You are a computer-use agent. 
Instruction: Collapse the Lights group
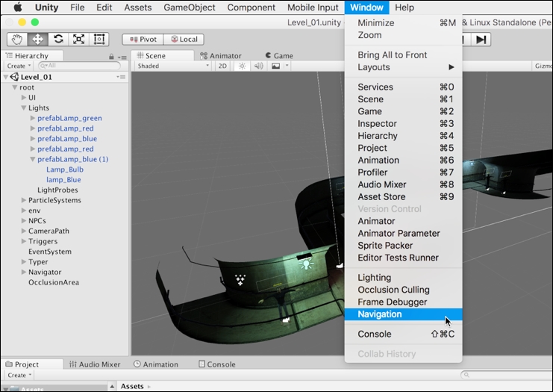[x=24, y=108]
